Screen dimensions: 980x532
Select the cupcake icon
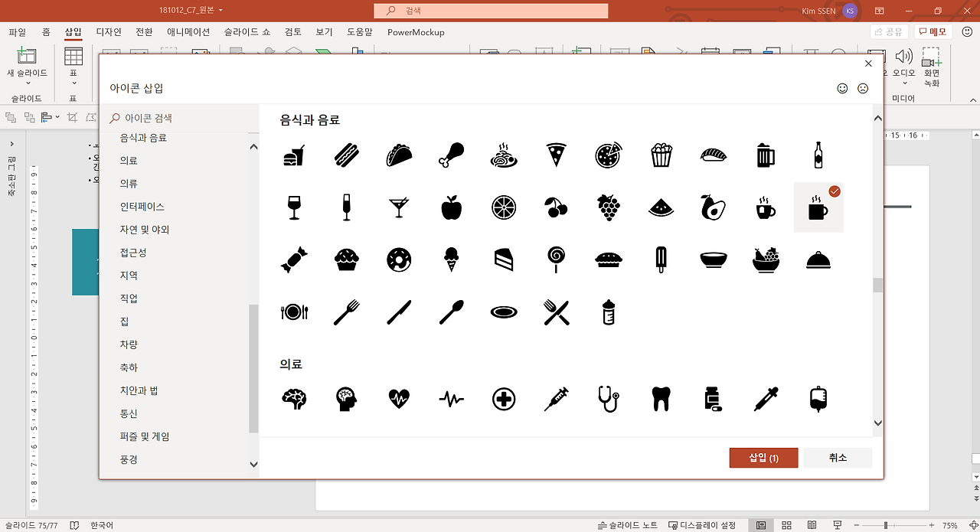click(347, 260)
